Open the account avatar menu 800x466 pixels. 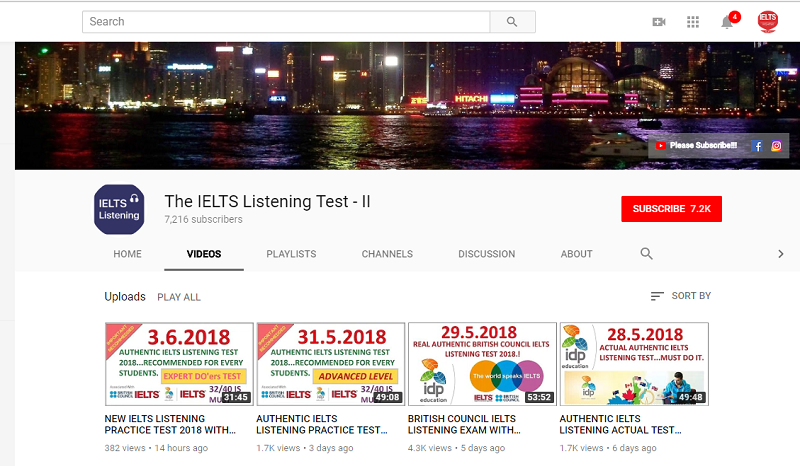[x=768, y=21]
